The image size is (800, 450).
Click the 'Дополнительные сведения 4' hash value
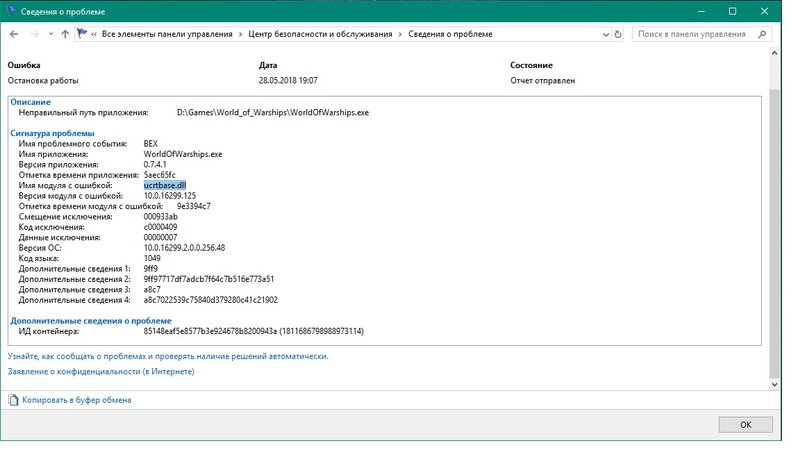click(211, 300)
